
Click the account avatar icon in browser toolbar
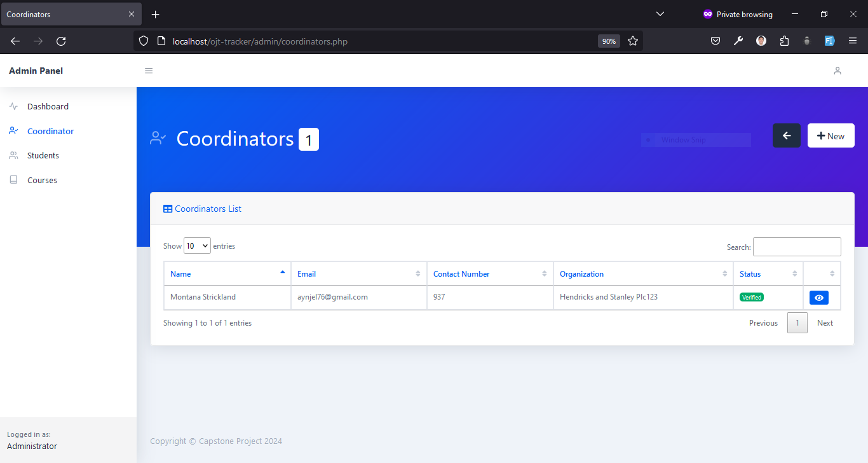pyautogui.click(x=761, y=41)
